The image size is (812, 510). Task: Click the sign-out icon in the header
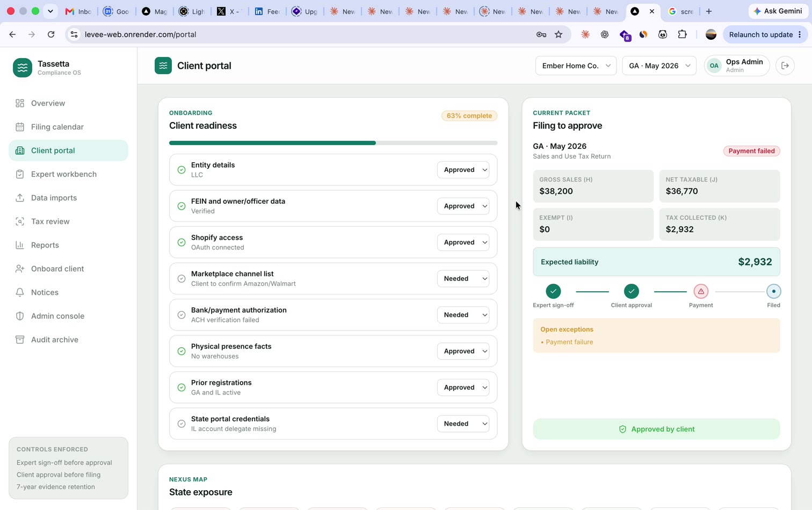[785, 66]
